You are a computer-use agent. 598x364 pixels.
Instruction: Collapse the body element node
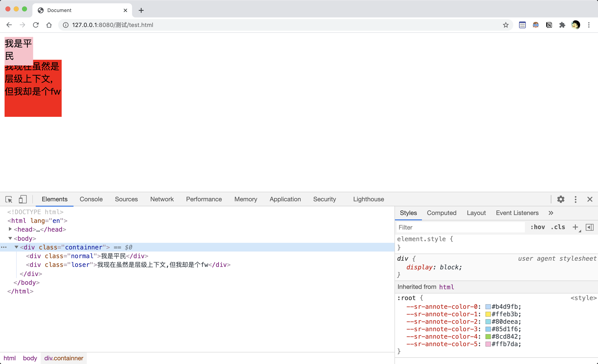[x=10, y=238]
